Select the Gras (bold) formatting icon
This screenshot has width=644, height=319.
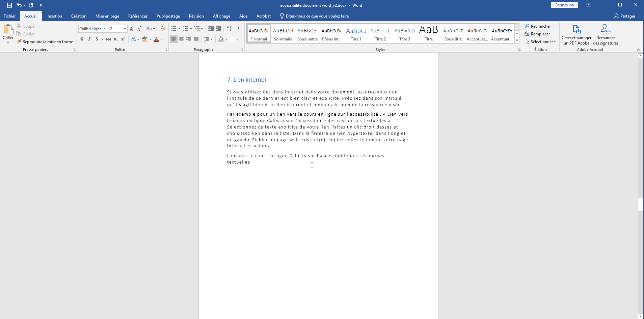coord(81,39)
